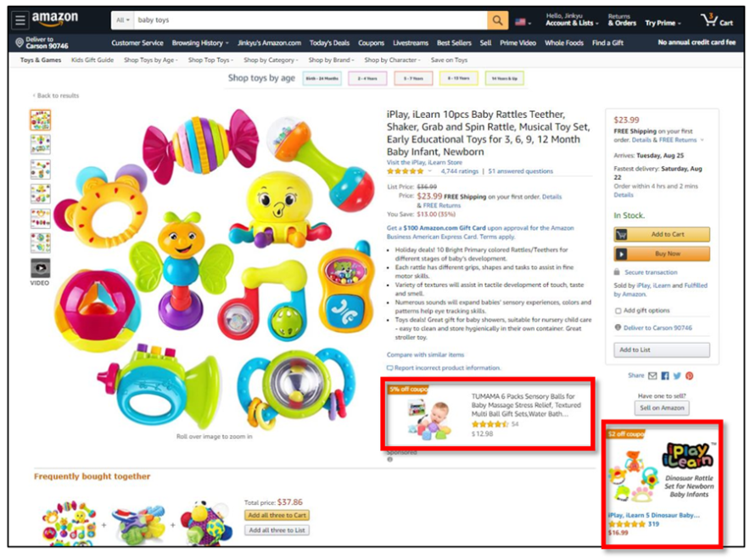This screenshot has height=560, width=750.
Task: Share product via Pinterest icon
Action: click(x=689, y=376)
